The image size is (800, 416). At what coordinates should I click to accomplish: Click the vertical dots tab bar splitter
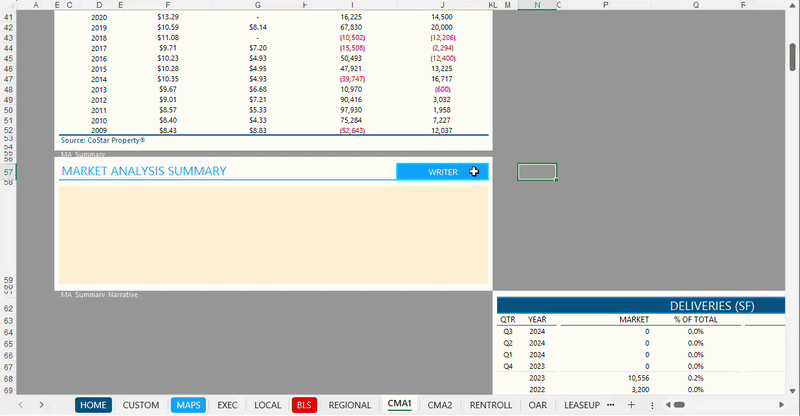[652, 405]
